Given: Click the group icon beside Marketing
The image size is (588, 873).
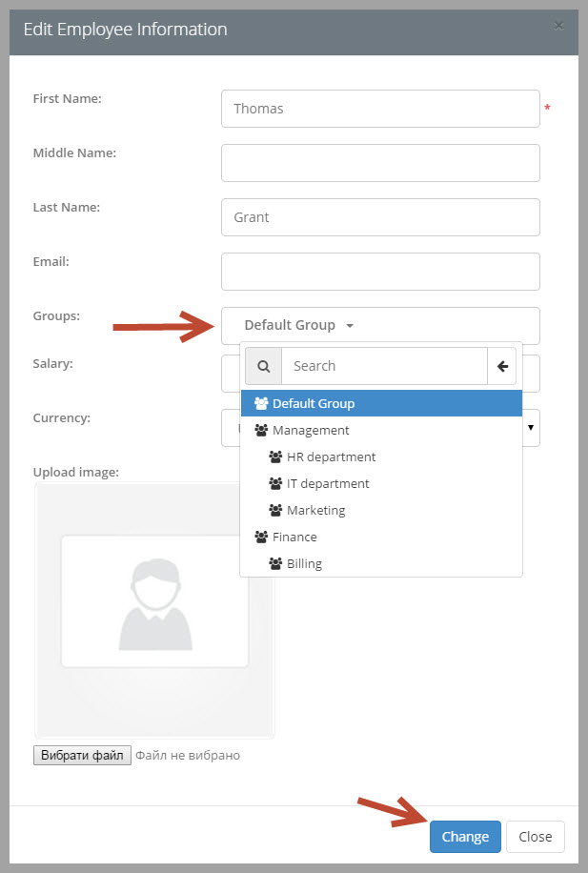Looking at the screenshot, I should (275, 510).
